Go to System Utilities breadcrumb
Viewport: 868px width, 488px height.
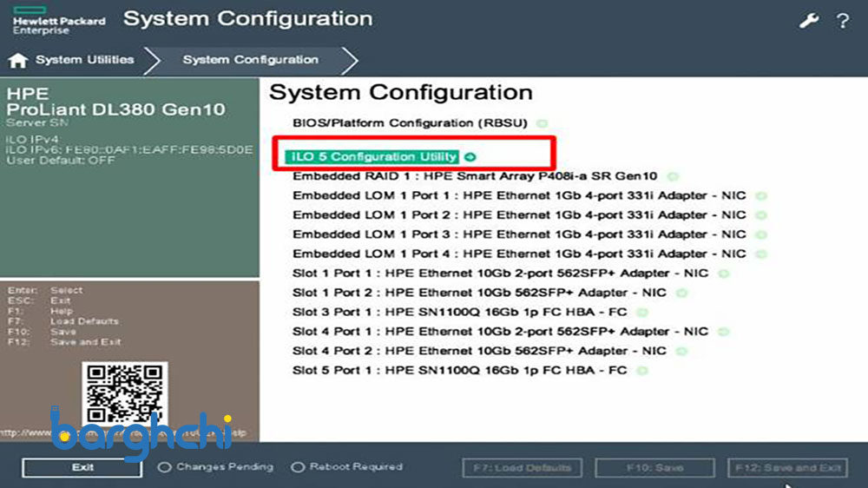coord(84,60)
